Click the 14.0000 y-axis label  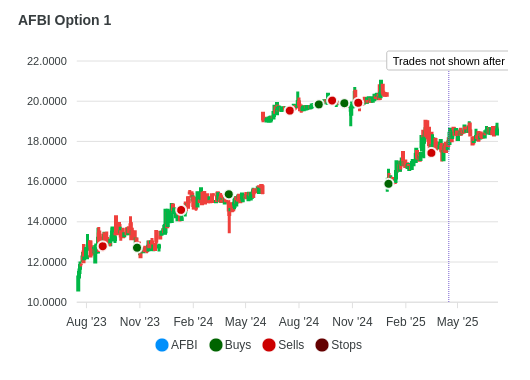coord(47,221)
